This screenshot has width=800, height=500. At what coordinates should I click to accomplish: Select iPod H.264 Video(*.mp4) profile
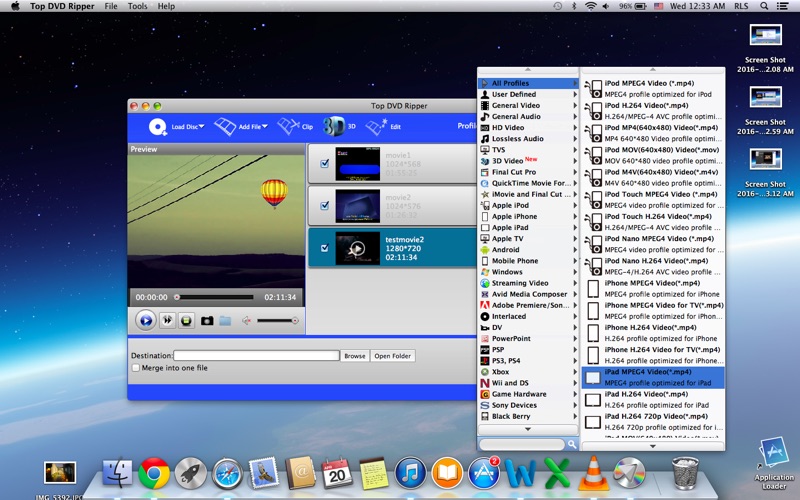tap(653, 111)
